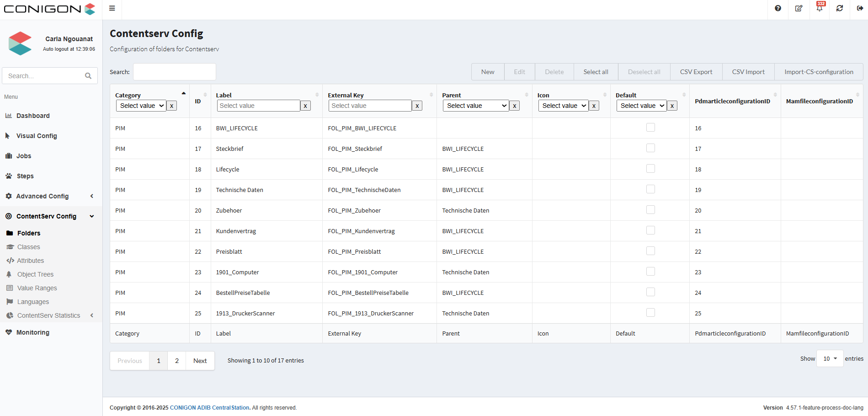Click the CSV Export button
Viewport: 868px width, 416px height.
(696, 72)
